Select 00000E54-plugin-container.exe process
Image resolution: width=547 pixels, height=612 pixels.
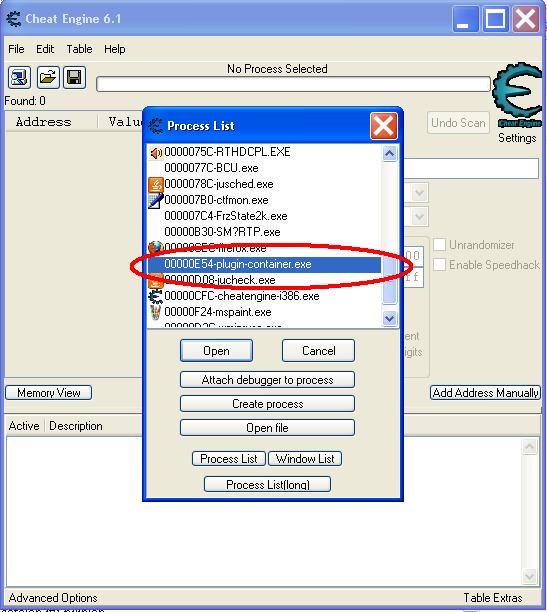pyautogui.click(x=264, y=264)
